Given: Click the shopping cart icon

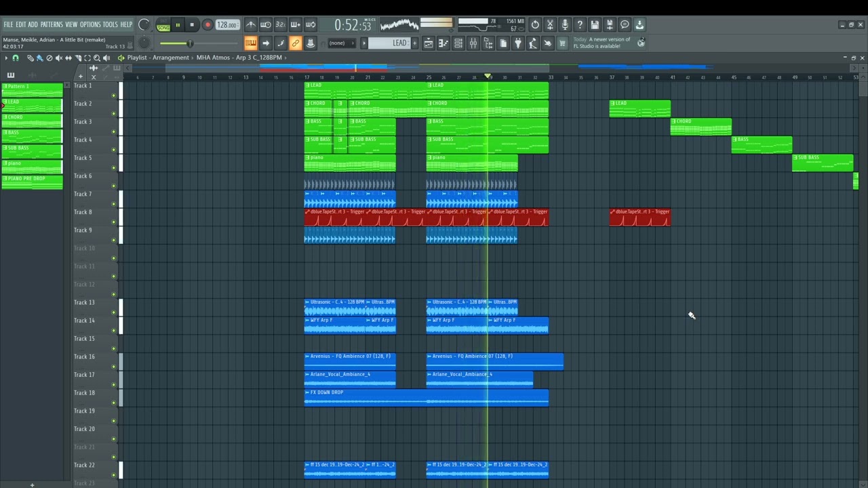Looking at the screenshot, I should click(x=562, y=43).
